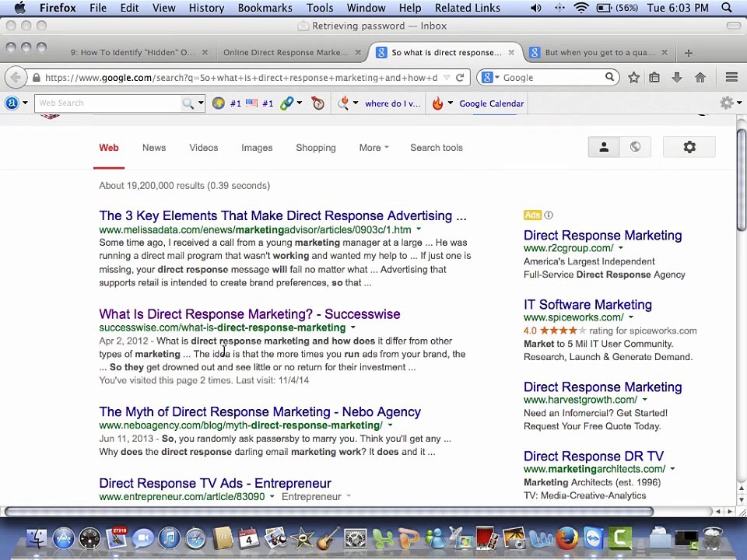Open the Trash in the dock

pos(712,538)
